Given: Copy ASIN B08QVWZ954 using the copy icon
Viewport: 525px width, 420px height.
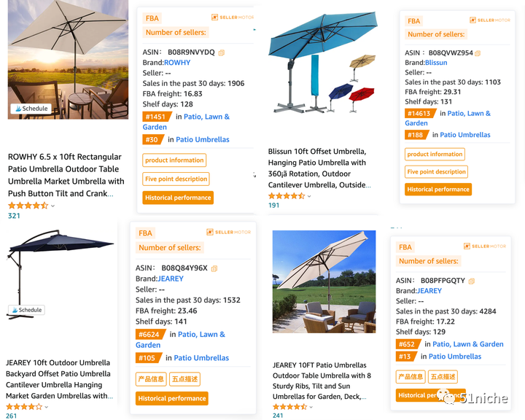Looking at the screenshot, I should click(479, 53).
